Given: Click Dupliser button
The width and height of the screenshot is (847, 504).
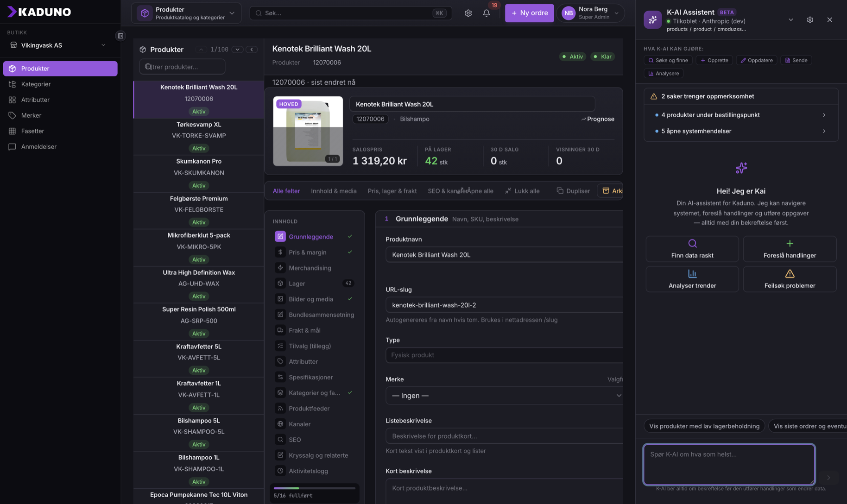Looking at the screenshot, I should 573,191.
